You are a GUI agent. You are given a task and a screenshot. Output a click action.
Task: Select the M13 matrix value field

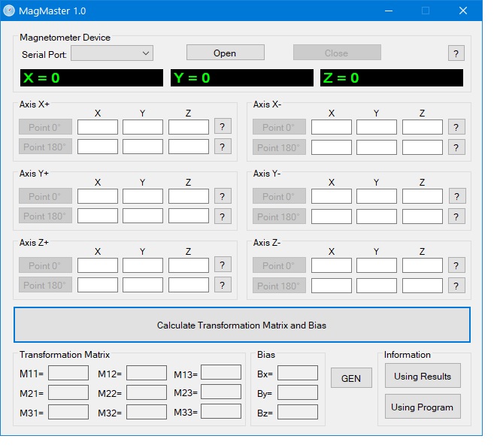221,372
